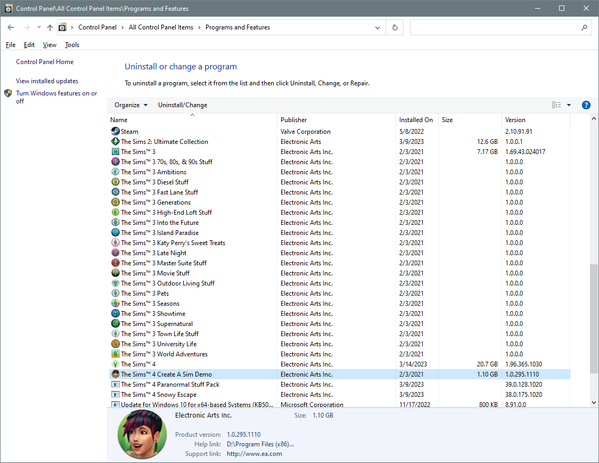599x463 pixels.
Task: Click the search magnifier icon
Action: (584, 28)
